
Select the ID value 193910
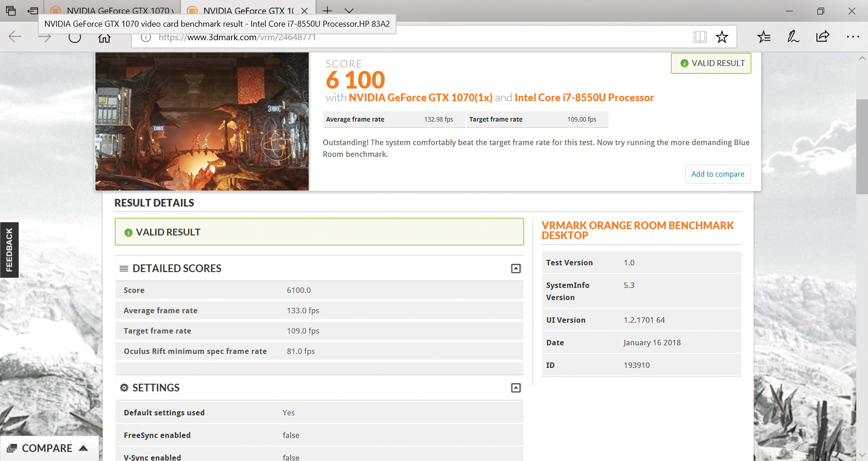click(637, 365)
